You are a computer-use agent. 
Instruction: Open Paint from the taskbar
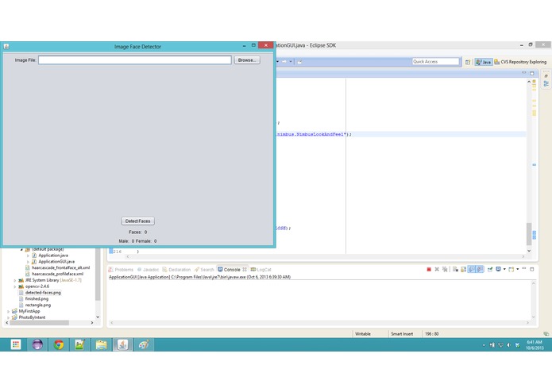pos(144,344)
